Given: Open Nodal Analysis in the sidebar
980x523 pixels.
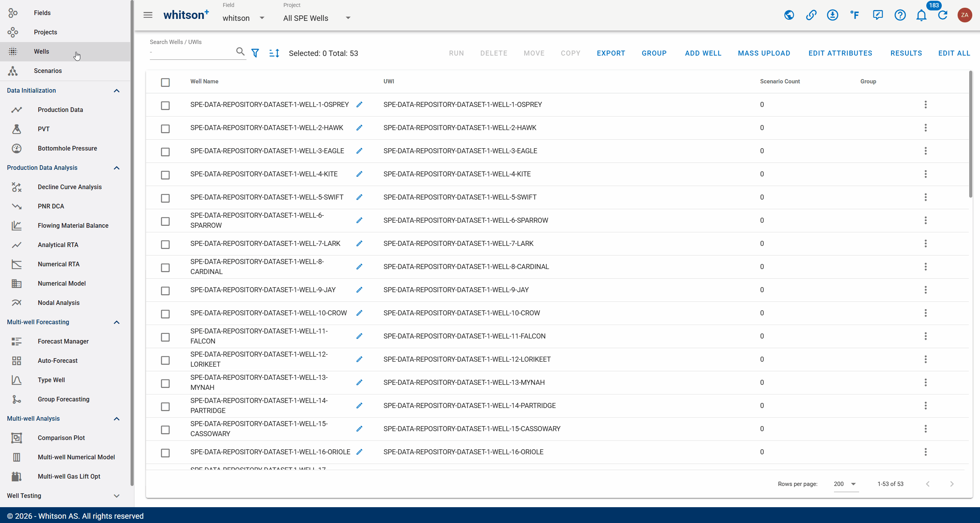Looking at the screenshot, I should [65, 303].
